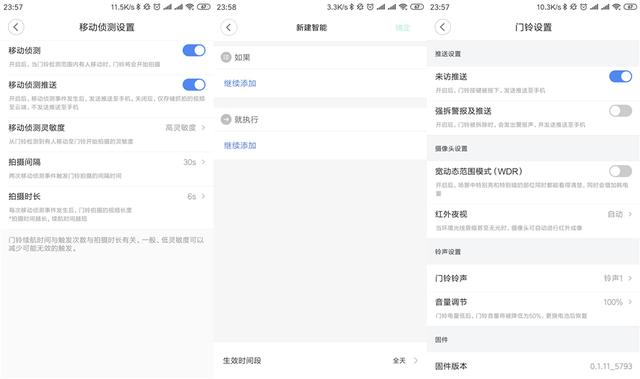Select the 门铃铃声 label
Viewport: 640px width, 379px height.
[451, 278]
